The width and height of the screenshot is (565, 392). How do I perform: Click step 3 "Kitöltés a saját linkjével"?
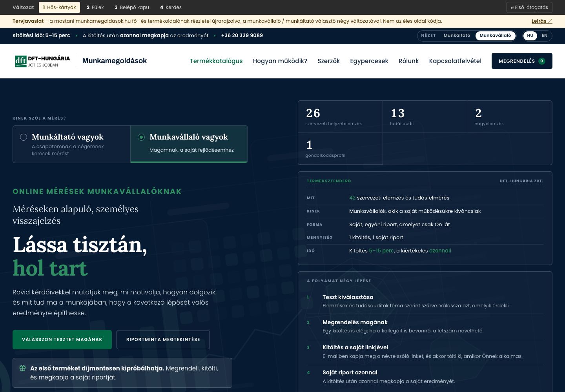(425, 352)
